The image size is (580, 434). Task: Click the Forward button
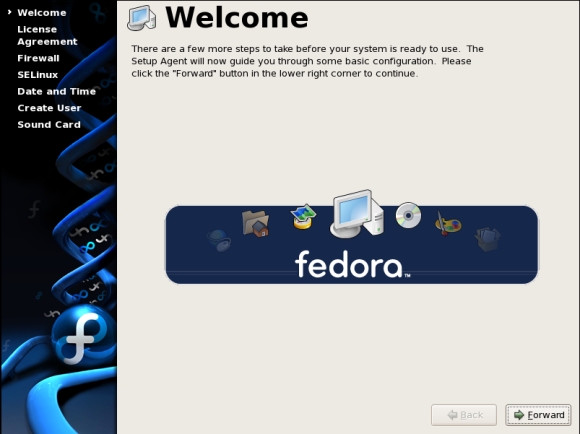click(538, 415)
